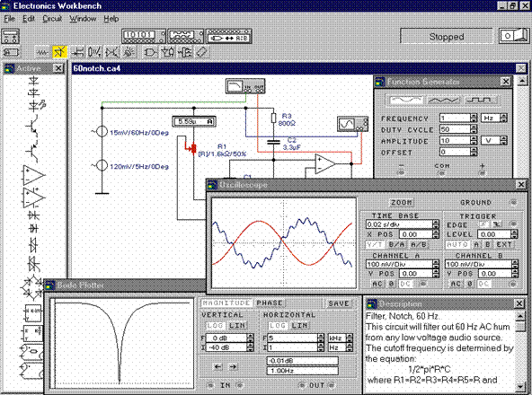The width and height of the screenshot is (532, 395).
Task: Click the 1.00Hz Bode frequency readout
Action: [303, 371]
